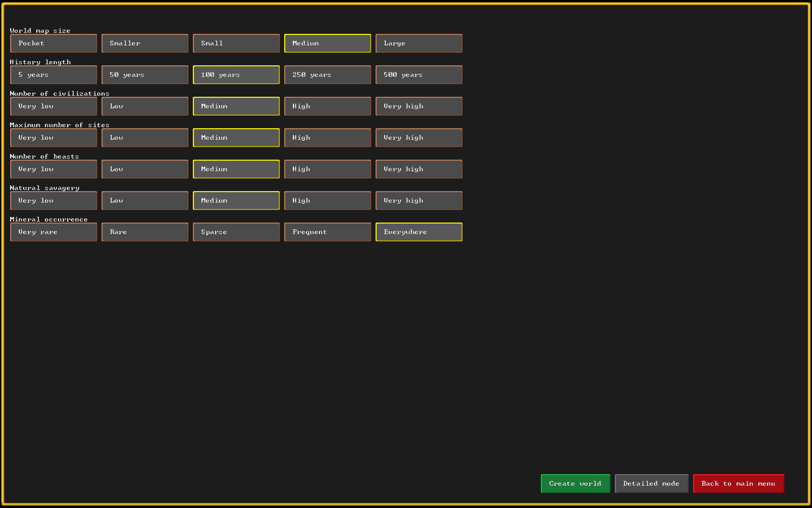Screen dimensions: 812x508
Task: Set maximum number of sites to Low
Action: 145,138
